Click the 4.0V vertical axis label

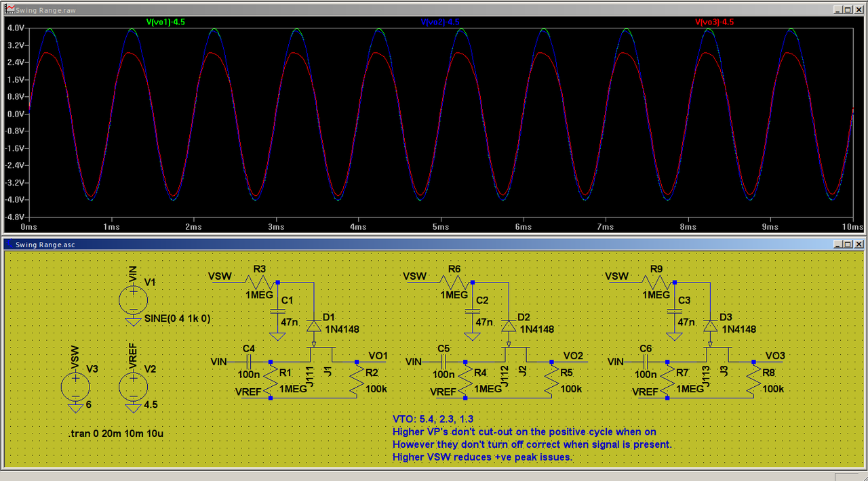15,28
